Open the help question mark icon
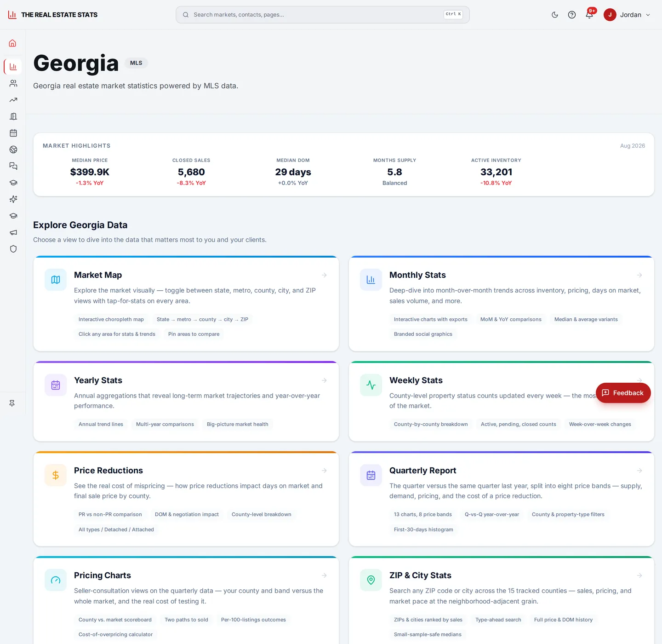Screen dimensions: 662x644 [x=572, y=15]
